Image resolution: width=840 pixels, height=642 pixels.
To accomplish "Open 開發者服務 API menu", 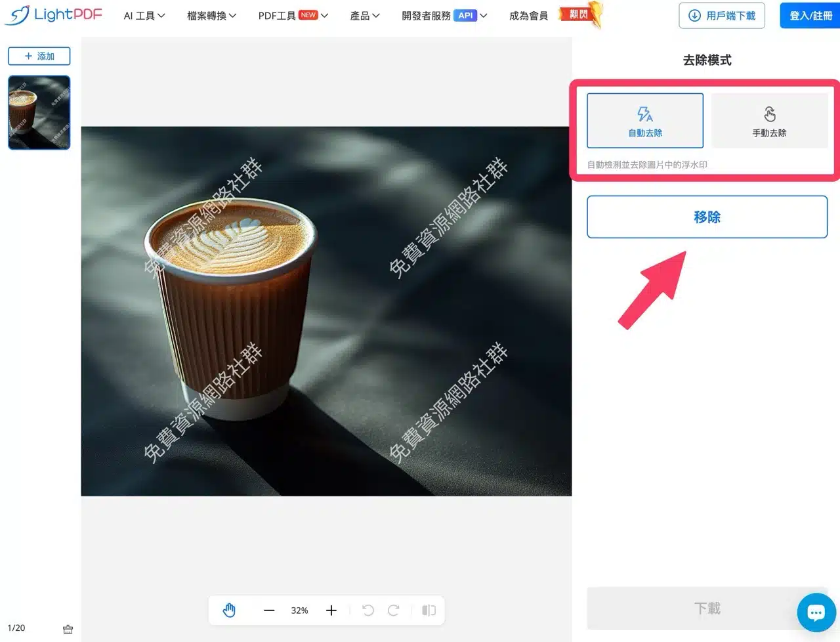I will pos(444,16).
